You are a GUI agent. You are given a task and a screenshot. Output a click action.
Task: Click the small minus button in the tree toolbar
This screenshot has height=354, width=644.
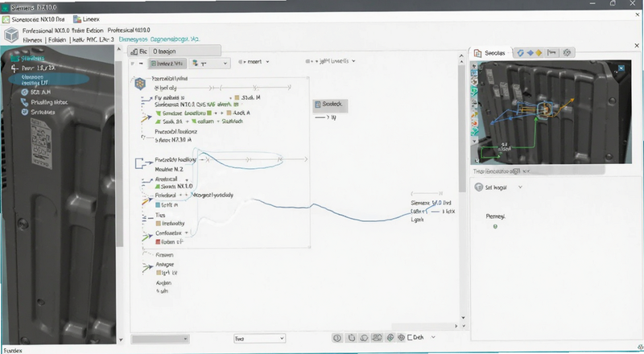141,64
